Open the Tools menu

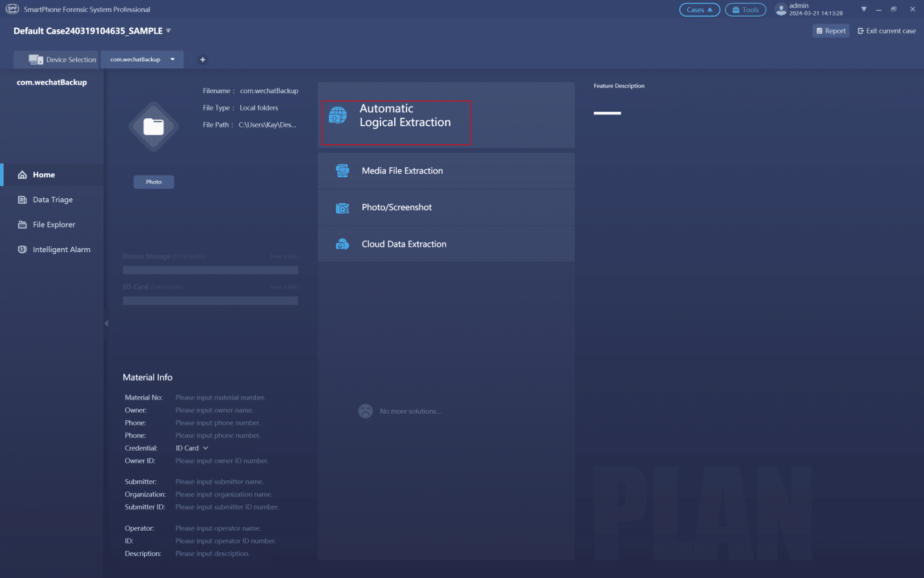click(745, 10)
